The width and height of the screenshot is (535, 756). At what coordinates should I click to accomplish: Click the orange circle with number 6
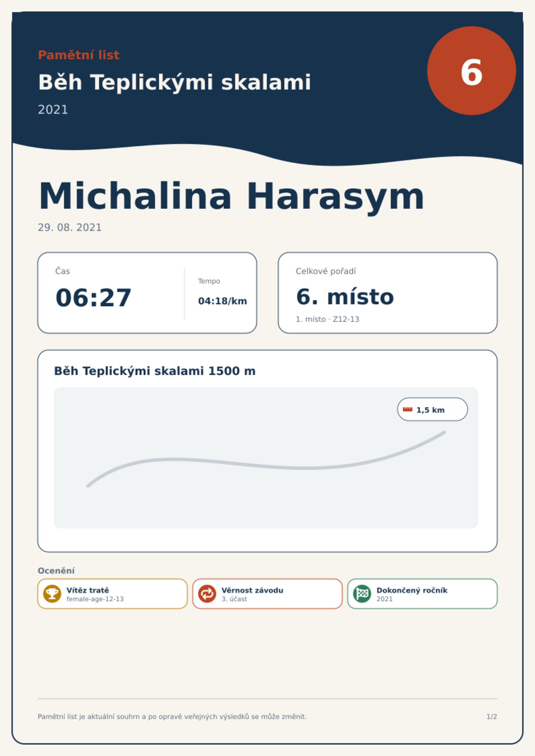click(471, 71)
